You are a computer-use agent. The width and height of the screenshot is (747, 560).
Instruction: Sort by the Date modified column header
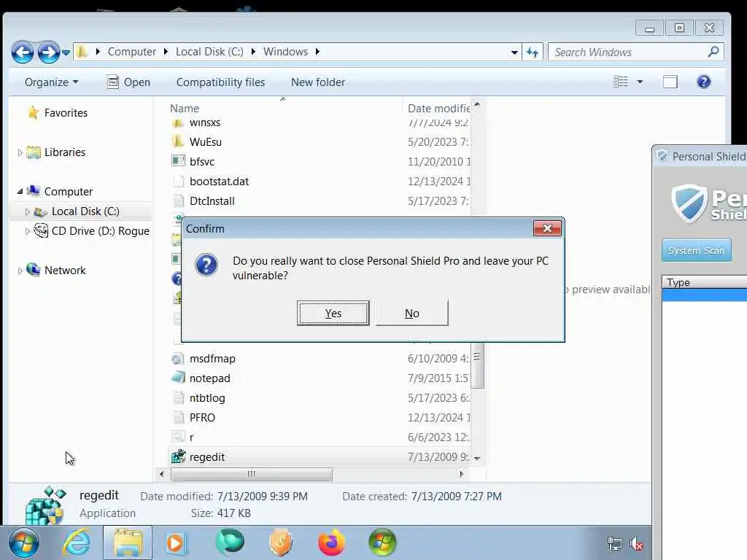(438, 108)
